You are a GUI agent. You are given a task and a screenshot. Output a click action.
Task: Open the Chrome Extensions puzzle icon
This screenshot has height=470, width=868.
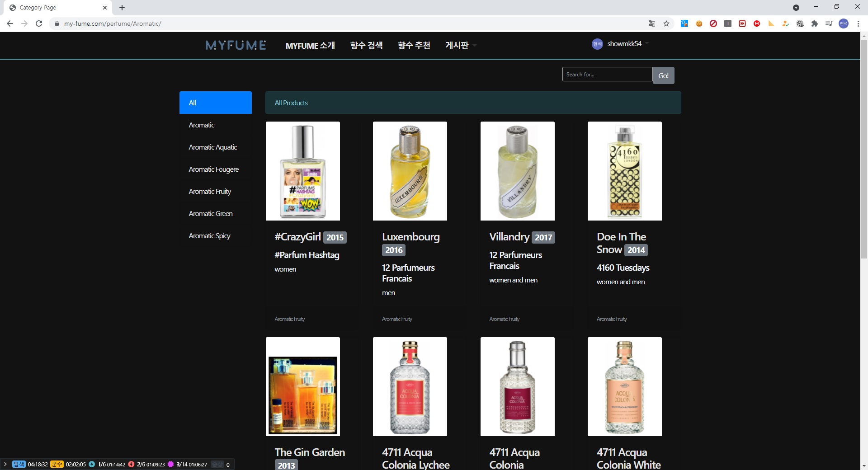point(815,23)
